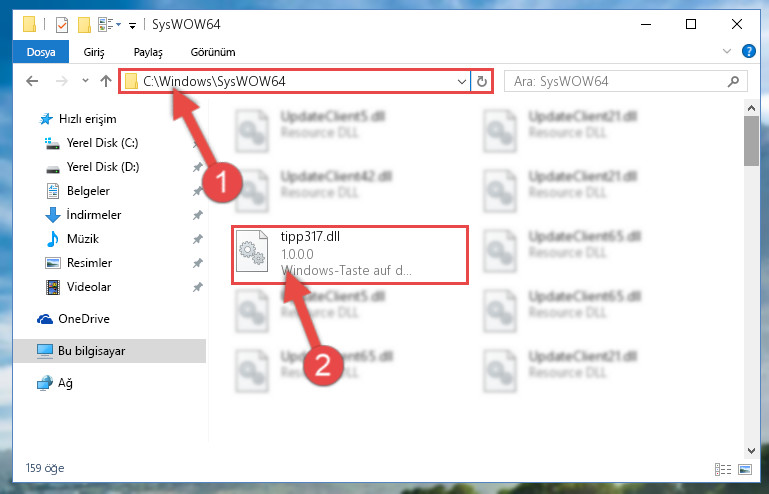
Task: Open the Paylaş ribbon tab
Action: 148,52
